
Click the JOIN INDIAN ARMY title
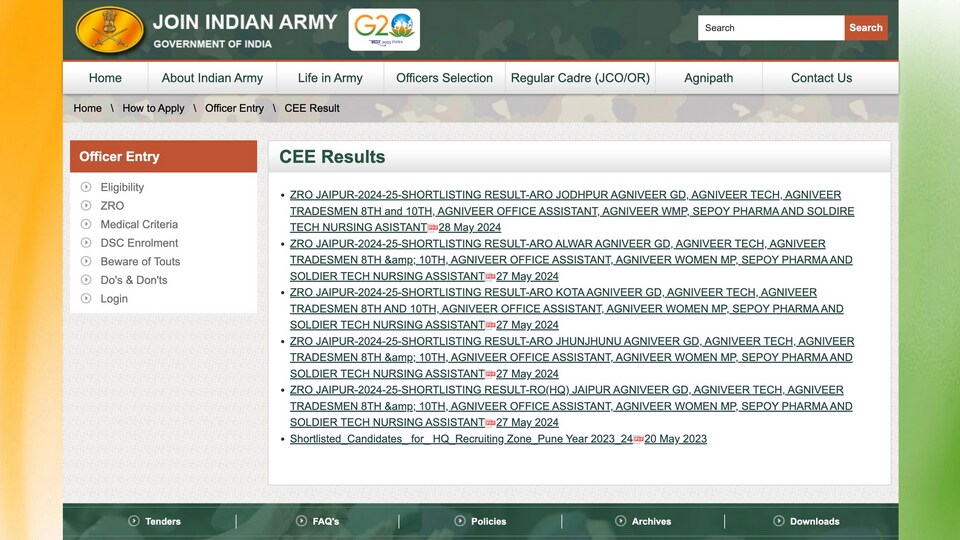pos(245,22)
